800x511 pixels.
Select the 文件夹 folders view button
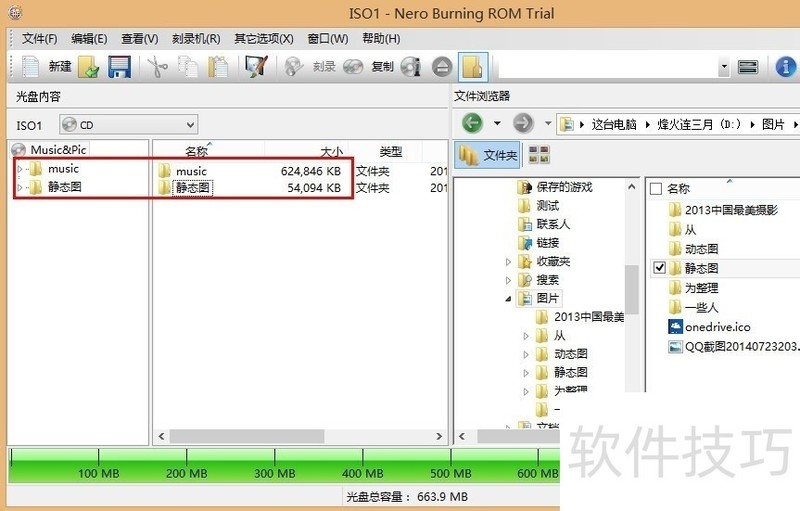[x=488, y=155]
